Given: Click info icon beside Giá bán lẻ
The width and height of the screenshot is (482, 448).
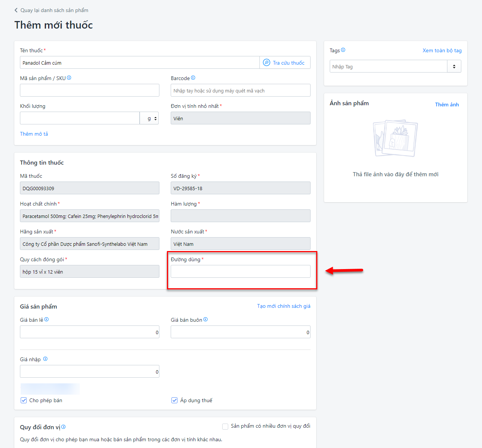Looking at the screenshot, I should pos(47,319).
